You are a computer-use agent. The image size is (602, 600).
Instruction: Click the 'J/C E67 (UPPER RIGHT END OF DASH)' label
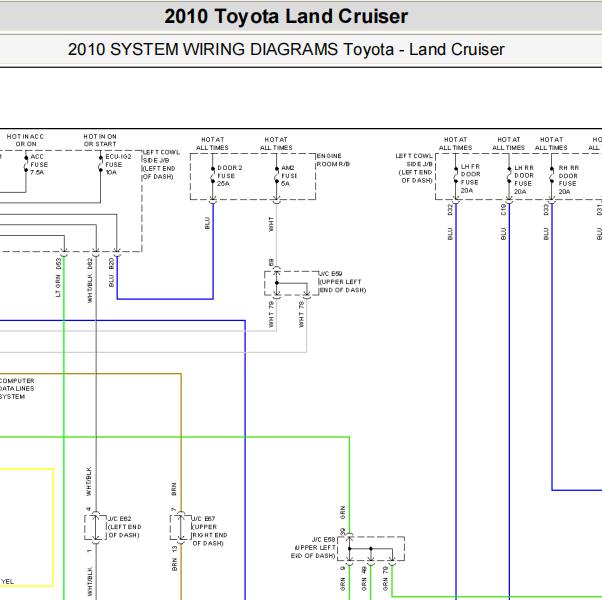click(210, 531)
